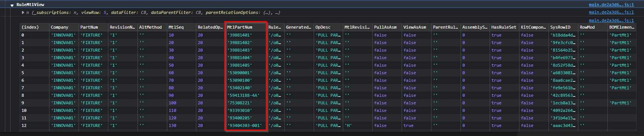Expand the n {_subscriptions...} object

coord(23,12)
